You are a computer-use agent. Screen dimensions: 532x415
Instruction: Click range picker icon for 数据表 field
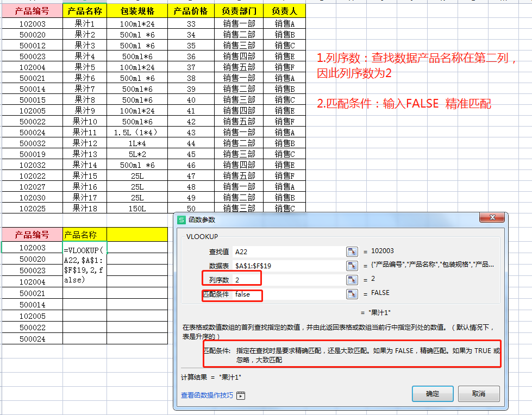pos(352,266)
